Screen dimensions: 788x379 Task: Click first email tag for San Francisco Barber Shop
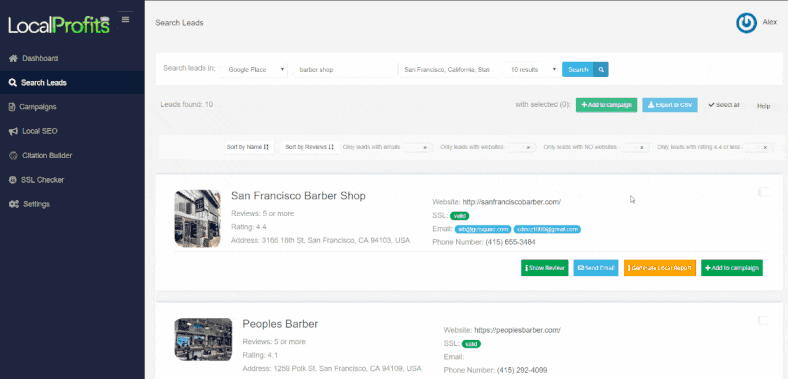coord(483,229)
